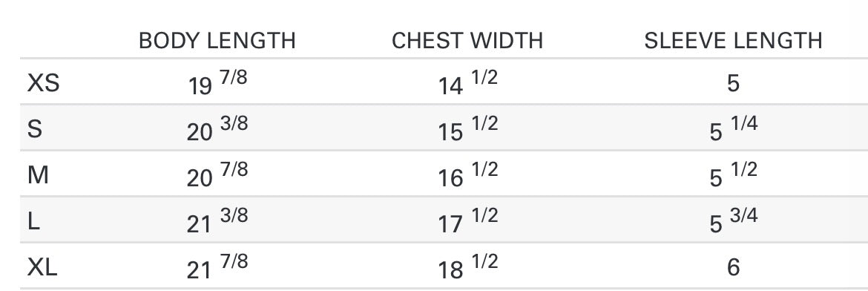Viewport: 868px width, 291px height.
Task: Select the S size row label
Action: (34, 130)
